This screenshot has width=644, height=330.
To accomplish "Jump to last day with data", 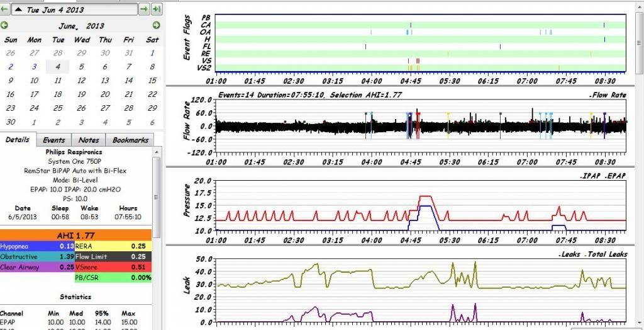I will click(x=156, y=9).
